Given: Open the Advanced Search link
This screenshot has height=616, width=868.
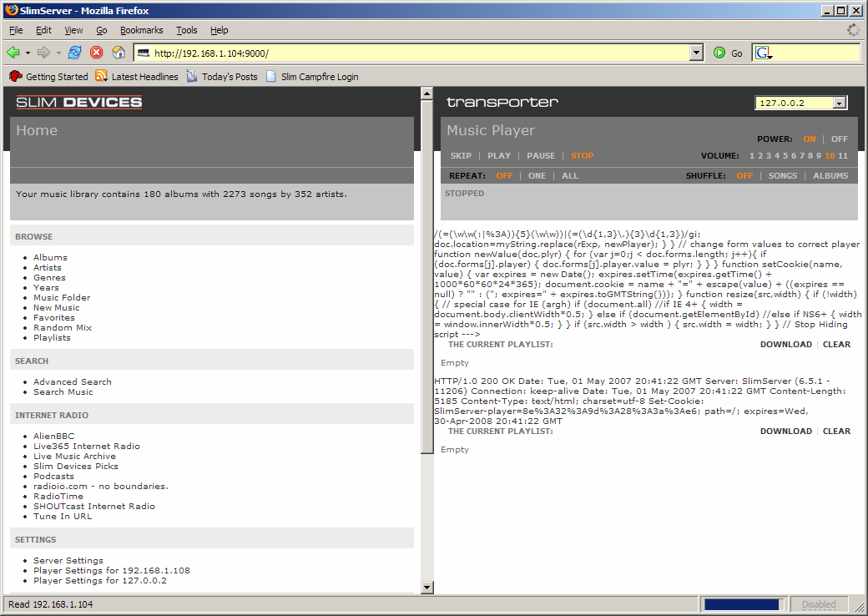Looking at the screenshot, I should [72, 382].
